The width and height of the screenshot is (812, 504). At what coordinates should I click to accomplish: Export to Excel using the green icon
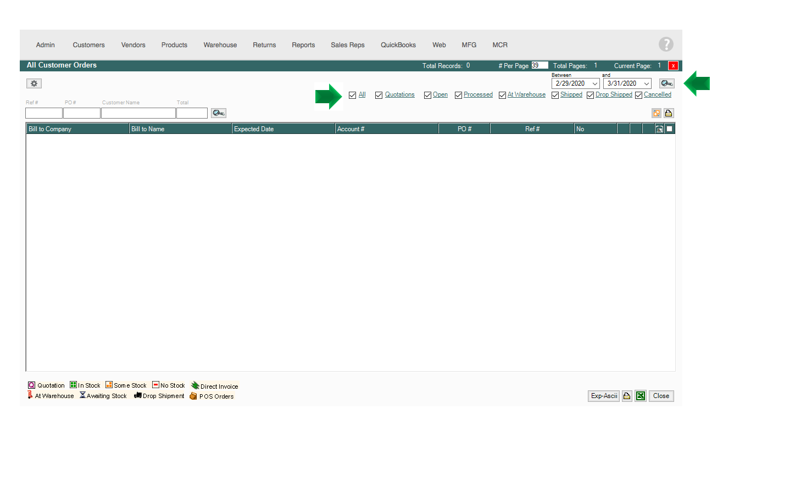coord(641,396)
